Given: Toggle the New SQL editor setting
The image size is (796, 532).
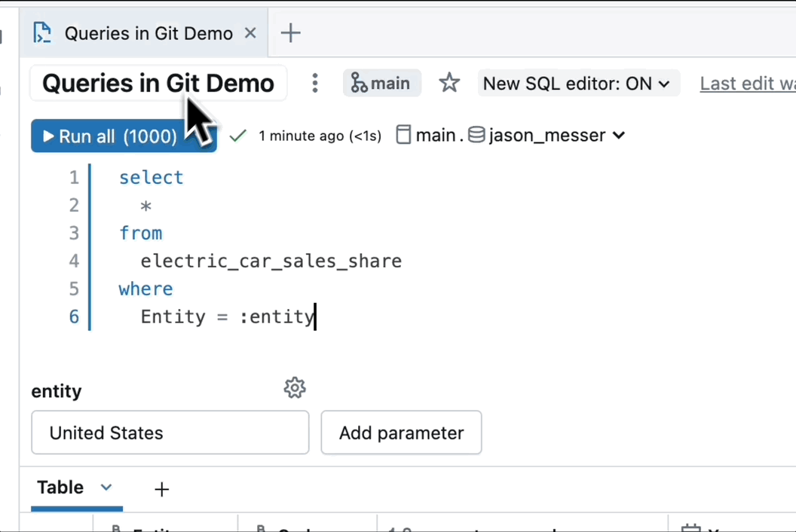Looking at the screenshot, I should pos(569,83).
